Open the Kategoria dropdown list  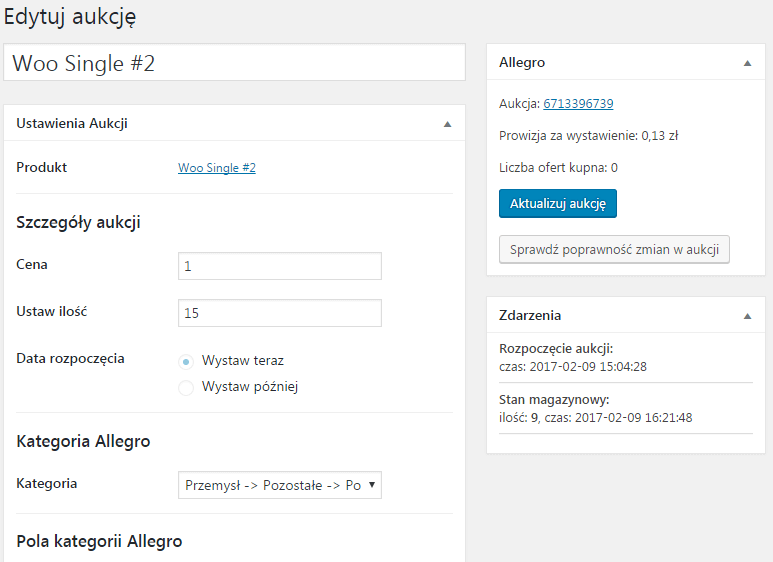coord(280,485)
